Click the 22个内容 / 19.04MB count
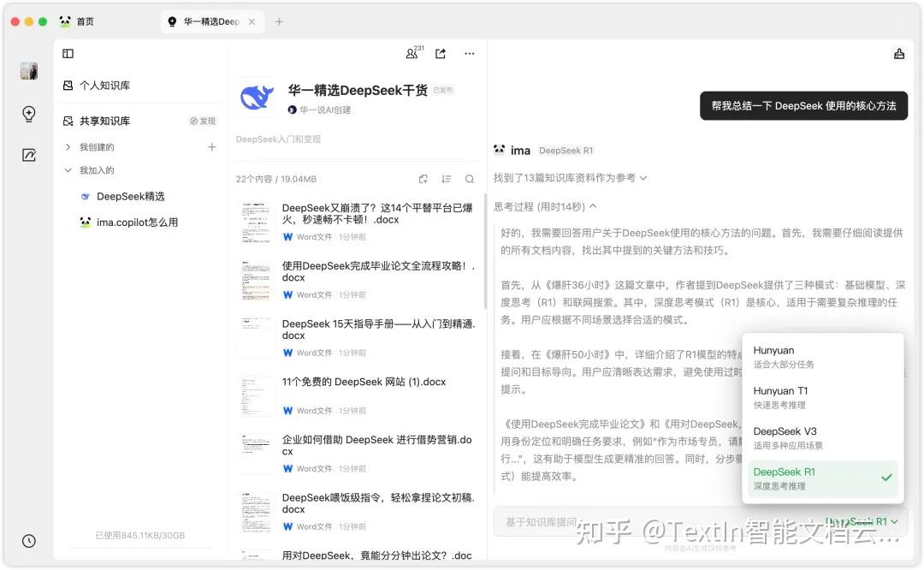The height and width of the screenshot is (570, 924). click(x=275, y=179)
